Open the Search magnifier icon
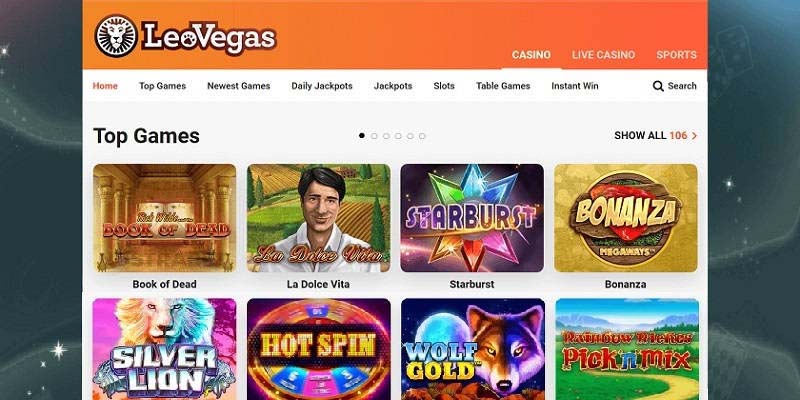This screenshot has width=800, height=400. [658, 86]
